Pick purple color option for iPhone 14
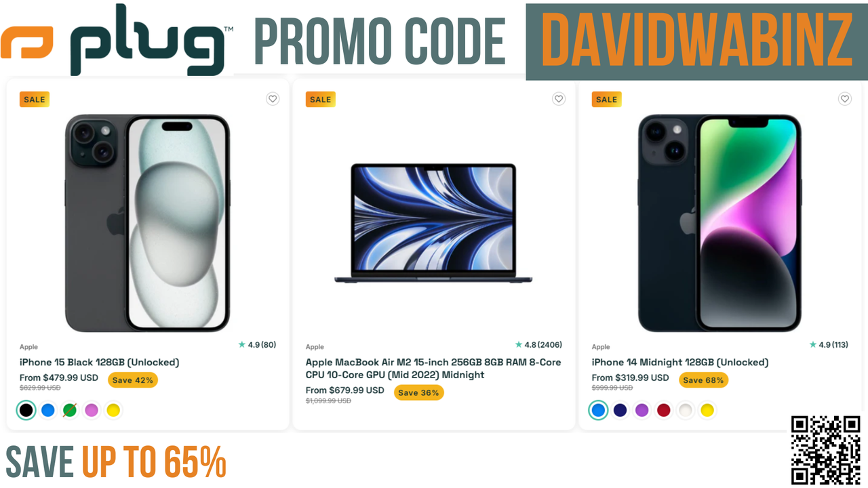This screenshot has height=488, width=868. click(642, 410)
